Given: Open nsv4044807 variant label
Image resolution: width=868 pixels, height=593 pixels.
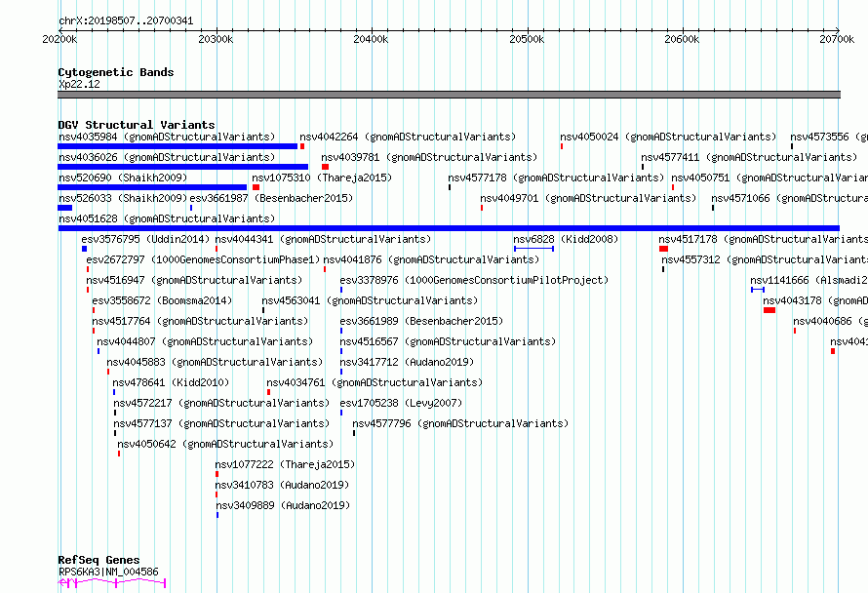Looking at the screenshot, I should click(x=205, y=341).
